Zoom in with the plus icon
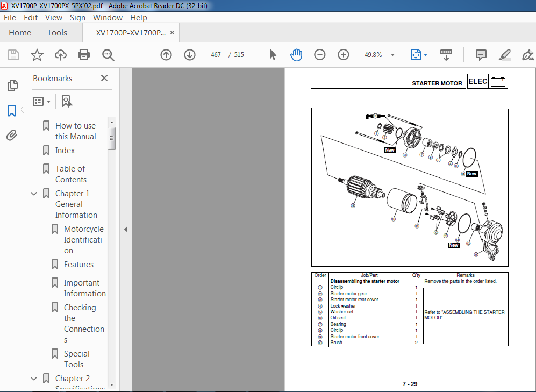536x392 pixels. pyautogui.click(x=343, y=55)
